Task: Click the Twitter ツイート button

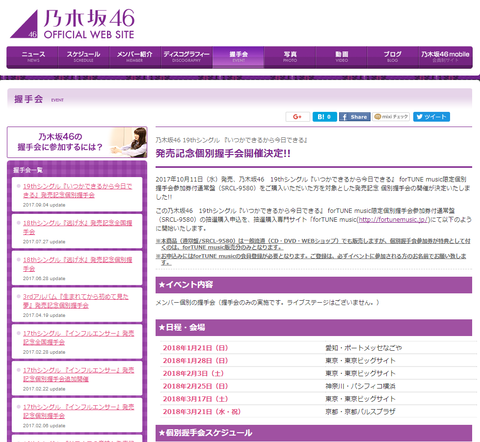Action: pyautogui.click(x=431, y=117)
